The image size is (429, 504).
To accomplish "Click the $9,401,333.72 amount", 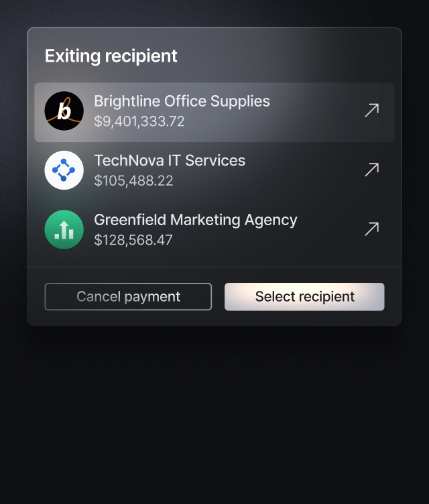I will click(x=139, y=122).
